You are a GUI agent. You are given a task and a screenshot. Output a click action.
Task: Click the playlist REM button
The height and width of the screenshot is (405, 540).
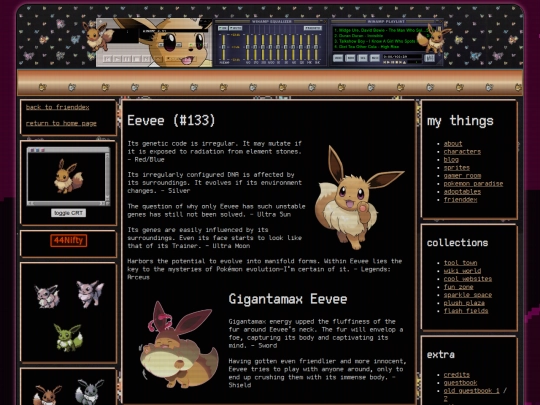click(x=350, y=58)
